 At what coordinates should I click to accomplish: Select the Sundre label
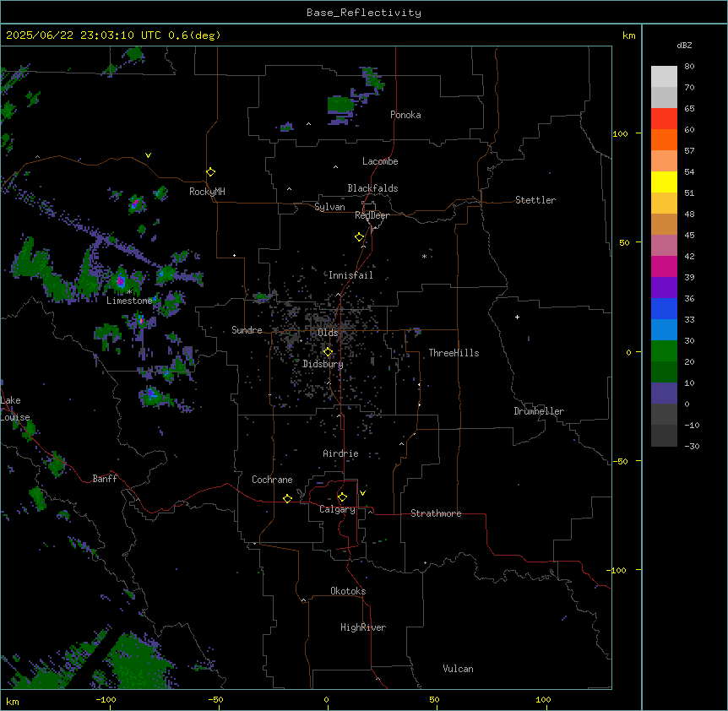coord(247,330)
